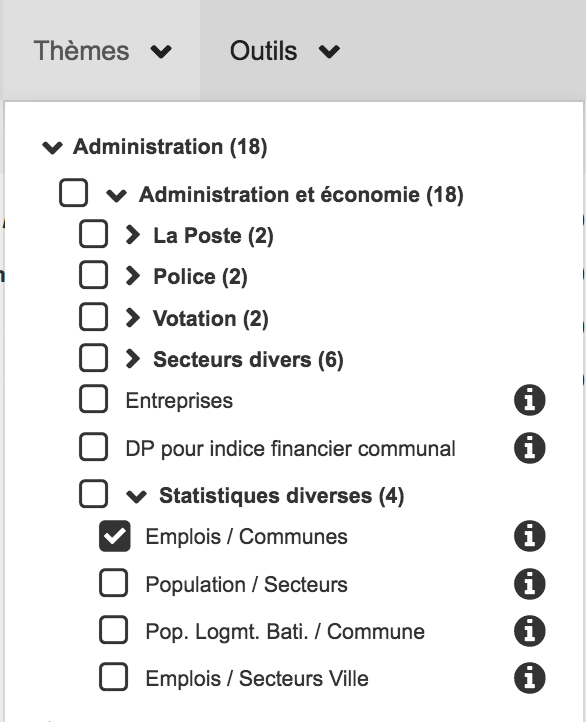
Task: Expand the La Poste group arrow
Action: [133, 235]
